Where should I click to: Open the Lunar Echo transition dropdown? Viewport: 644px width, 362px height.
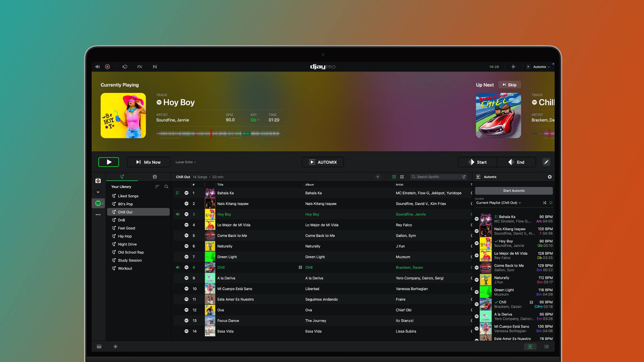coord(185,162)
